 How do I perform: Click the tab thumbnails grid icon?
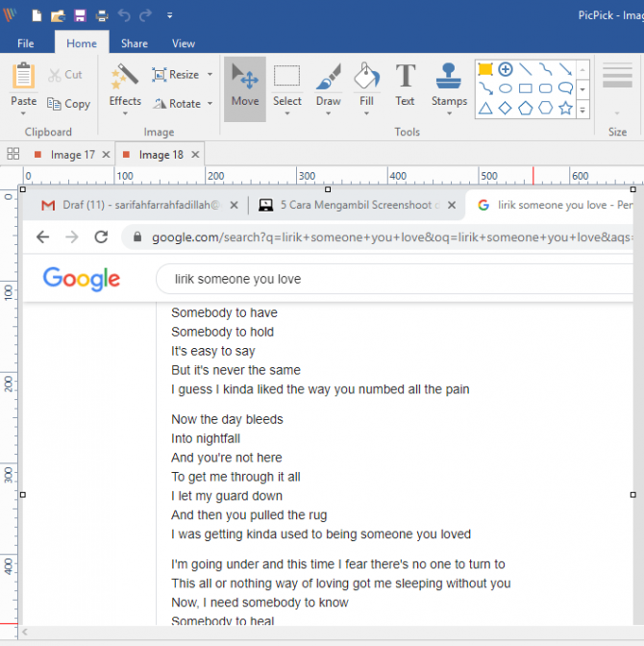(13, 154)
